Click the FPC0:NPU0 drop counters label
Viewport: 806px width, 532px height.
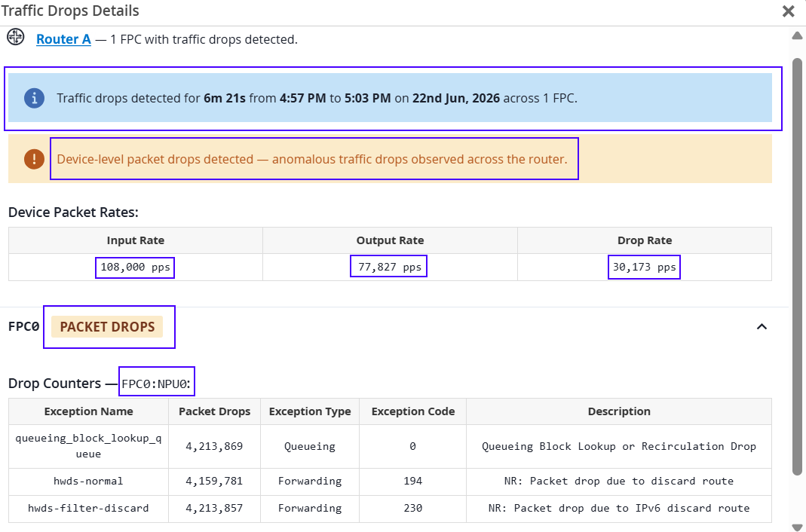156,384
